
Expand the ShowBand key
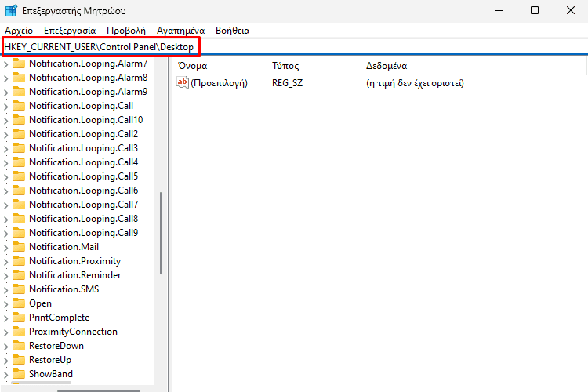pos(5,375)
